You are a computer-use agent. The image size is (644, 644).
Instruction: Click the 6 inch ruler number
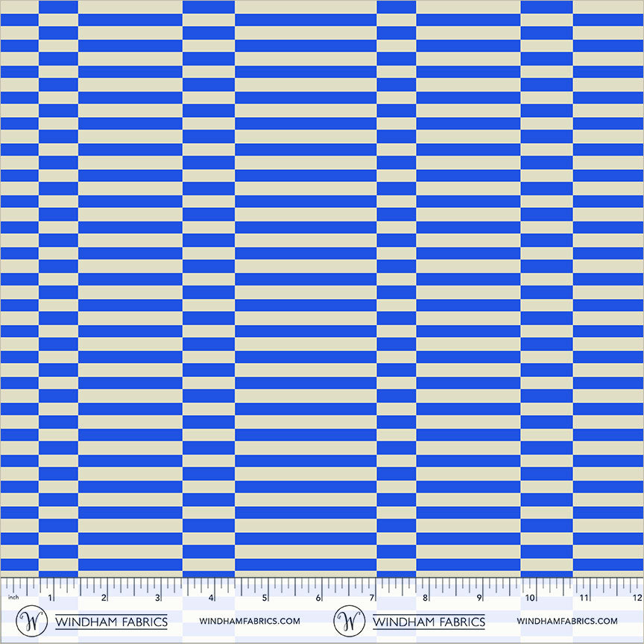tap(318, 598)
